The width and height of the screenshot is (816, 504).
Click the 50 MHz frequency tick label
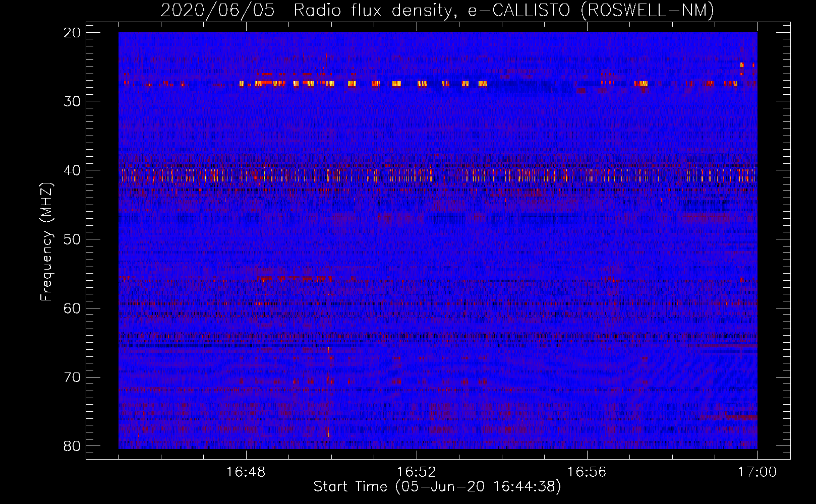click(72, 239)
